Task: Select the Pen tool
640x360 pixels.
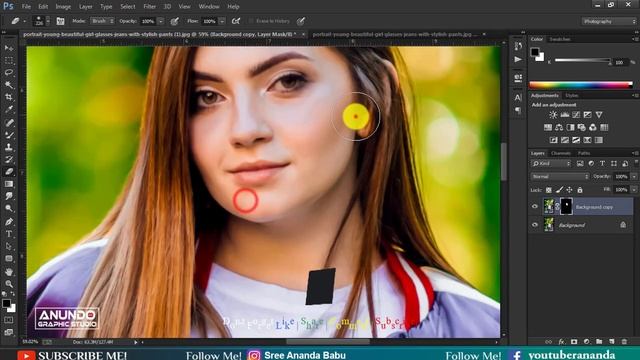Action: click(x=9, y=222)
